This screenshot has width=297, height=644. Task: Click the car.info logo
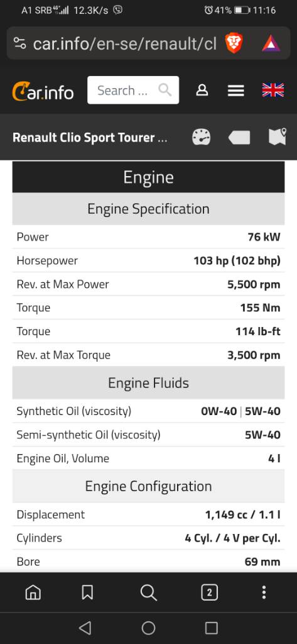point(43,91)
